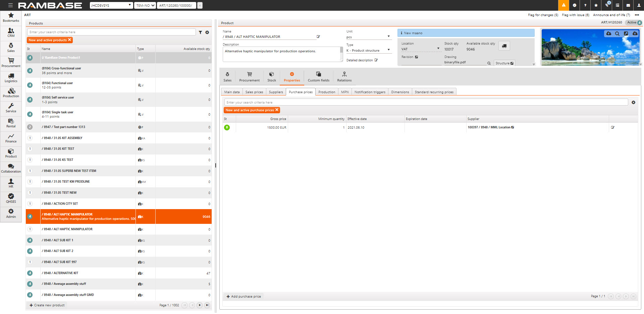Open the attachments paperclip icon
This screenshot has height=314, width=644.
coord(607,5)
